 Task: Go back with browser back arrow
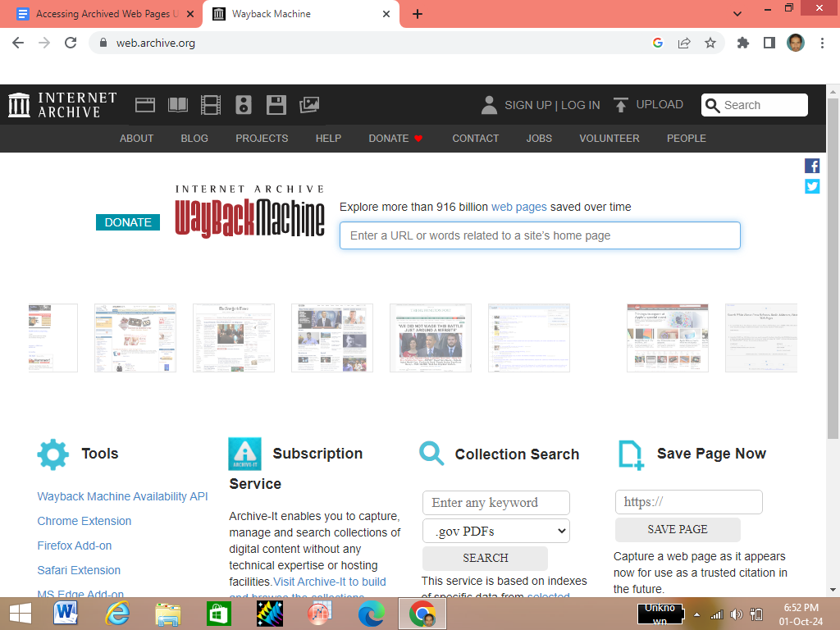pos(18,43)
